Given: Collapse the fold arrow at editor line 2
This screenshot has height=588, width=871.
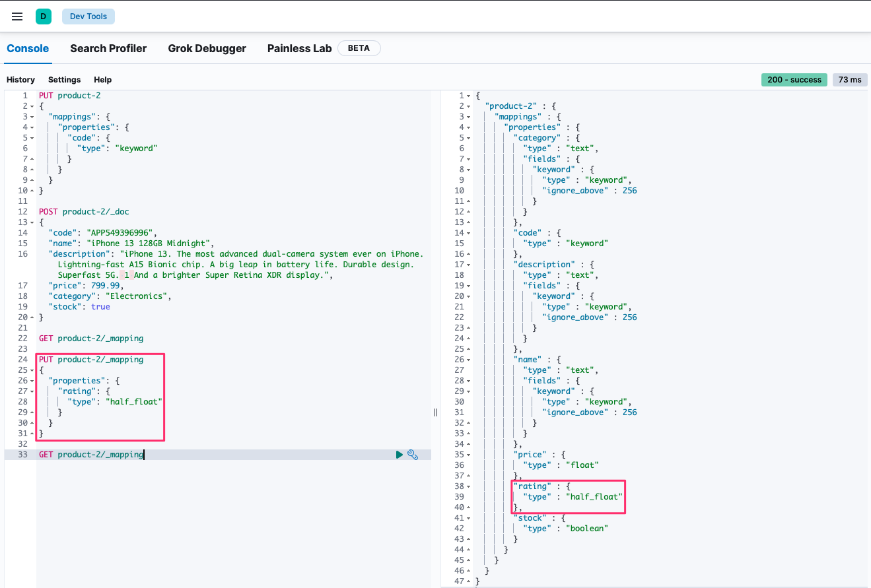Looking at the screenshot, I should [32, 106].
